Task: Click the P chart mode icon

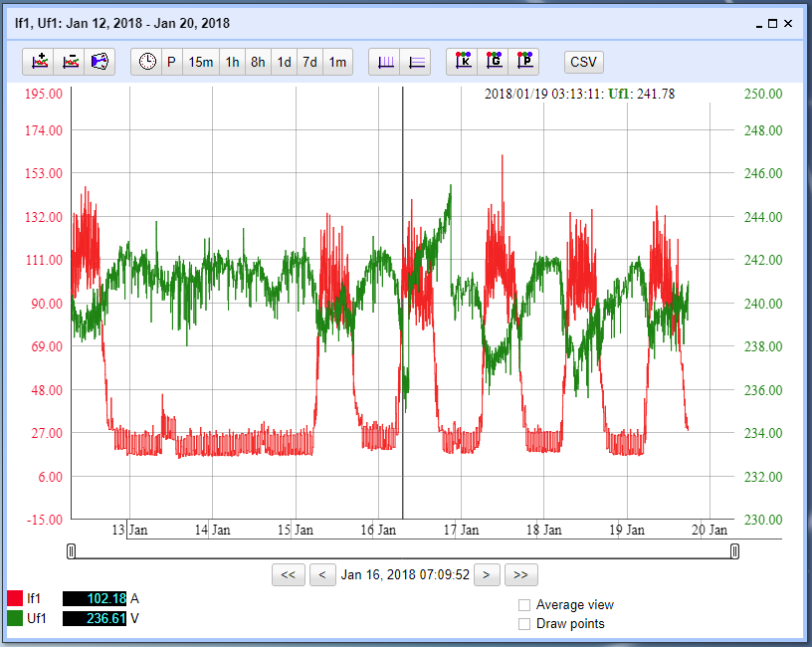Action: [524, 62]
